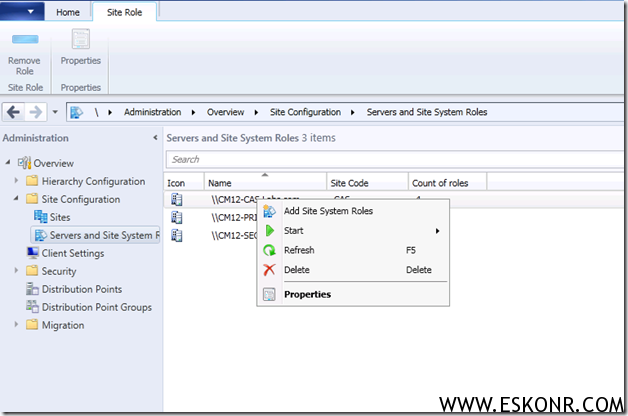Image resolution: width=628 pixels, height=416 pixels.
Task: Select the \\CM12-SEC server row name
Action: 234,235
